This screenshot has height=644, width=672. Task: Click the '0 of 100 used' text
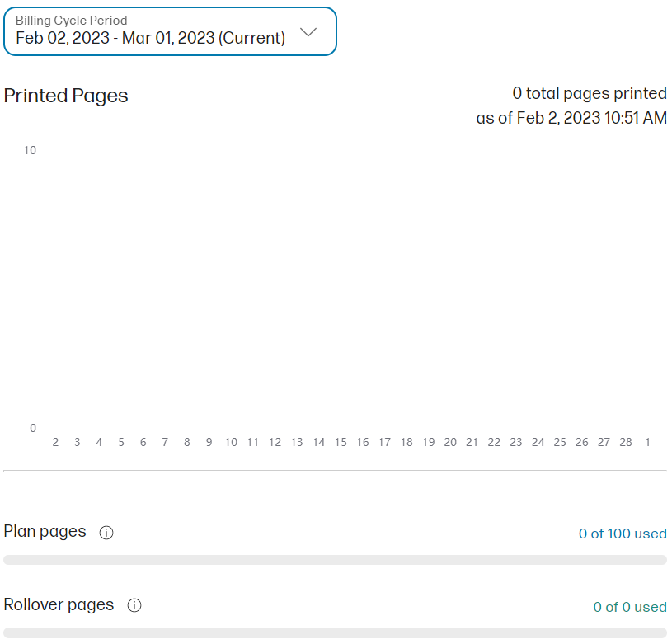click(623, 534)
